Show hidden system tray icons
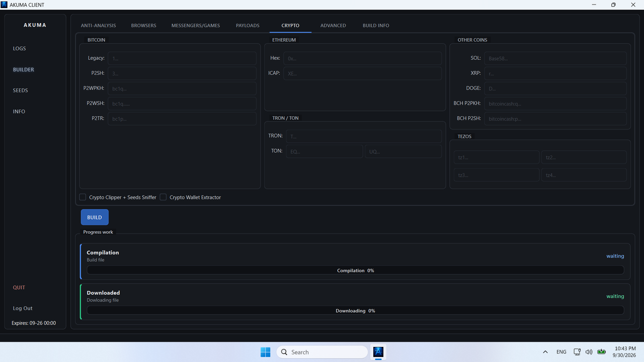Viewport: 644px width, 362px height. tap(545, 352)
